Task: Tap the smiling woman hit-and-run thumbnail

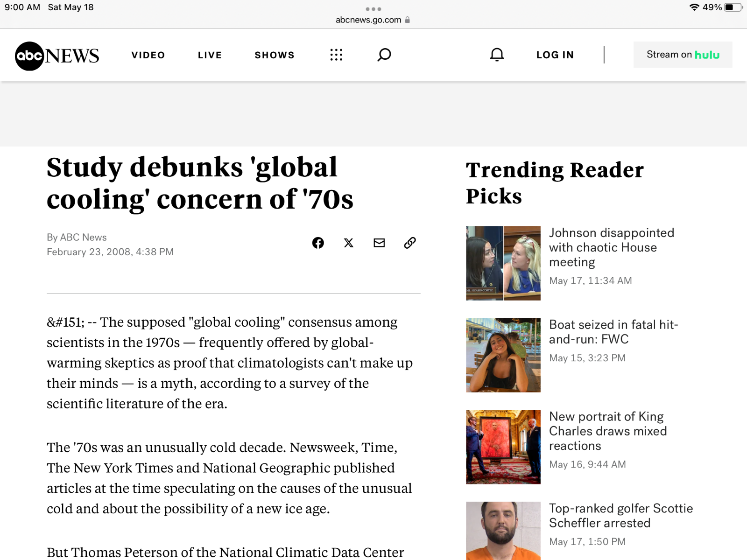Action: point(503,355)
